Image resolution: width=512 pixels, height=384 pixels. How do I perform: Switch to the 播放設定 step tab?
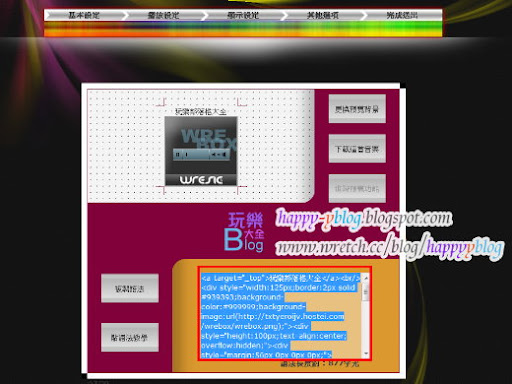point(163,15)
